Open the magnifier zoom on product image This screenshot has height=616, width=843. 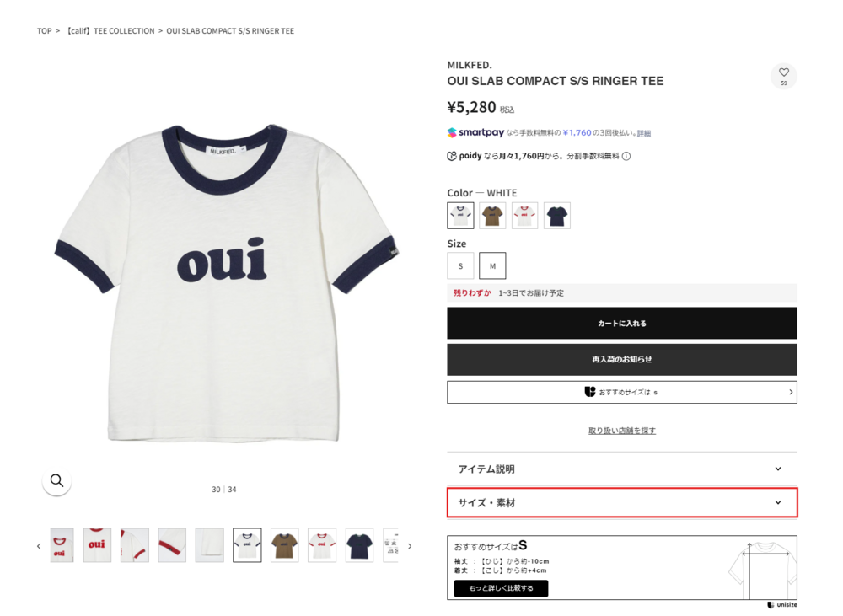(x=56, y=481)
